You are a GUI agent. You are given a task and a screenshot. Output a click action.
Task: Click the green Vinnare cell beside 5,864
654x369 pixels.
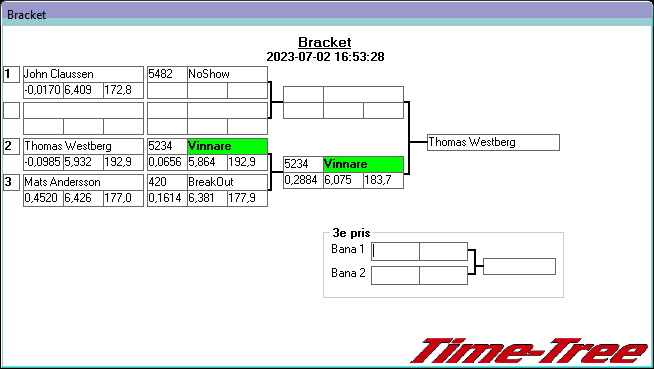click(x=227, y=146)
